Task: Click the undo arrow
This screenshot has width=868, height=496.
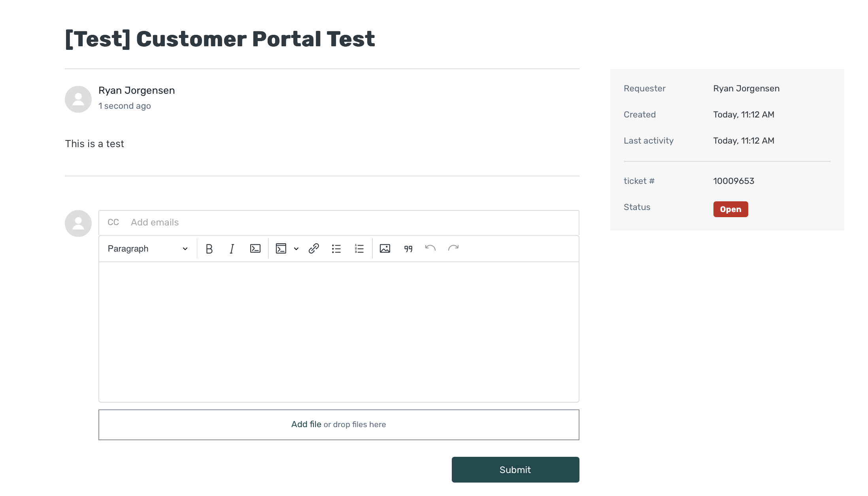Action: [430, 248]
